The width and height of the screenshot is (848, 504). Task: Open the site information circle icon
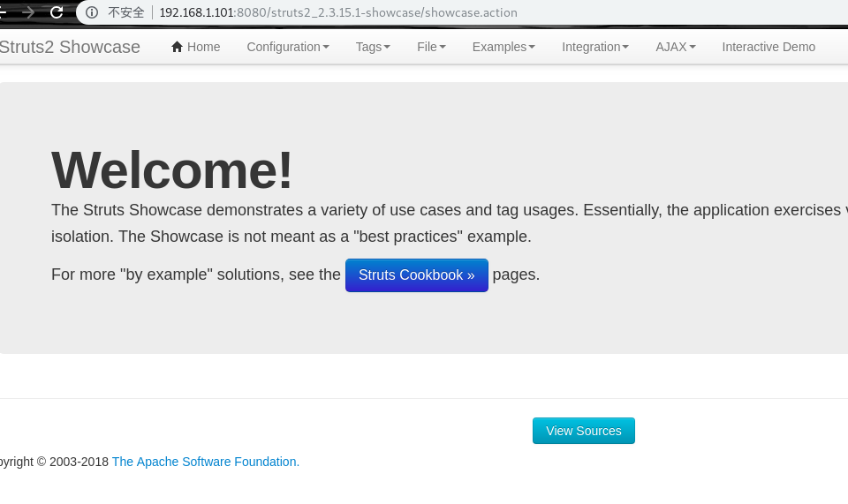pos(92,12)
